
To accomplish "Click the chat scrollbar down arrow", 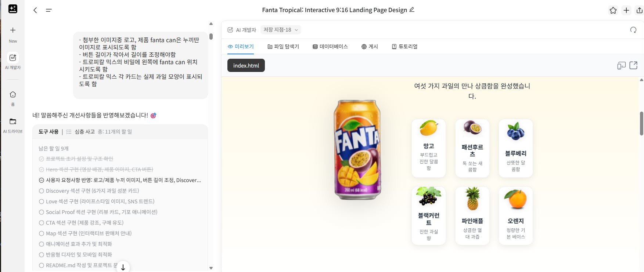I will click(211, 268).
